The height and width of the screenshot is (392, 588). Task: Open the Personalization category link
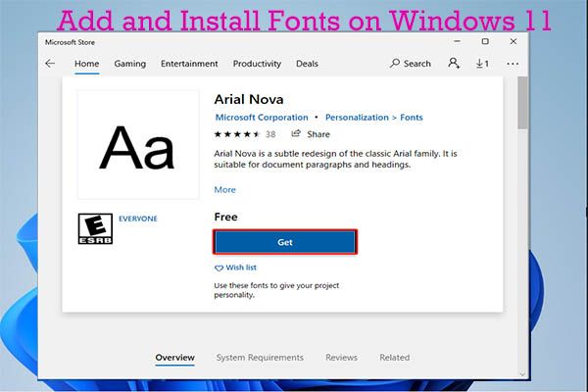pos(357,118)
